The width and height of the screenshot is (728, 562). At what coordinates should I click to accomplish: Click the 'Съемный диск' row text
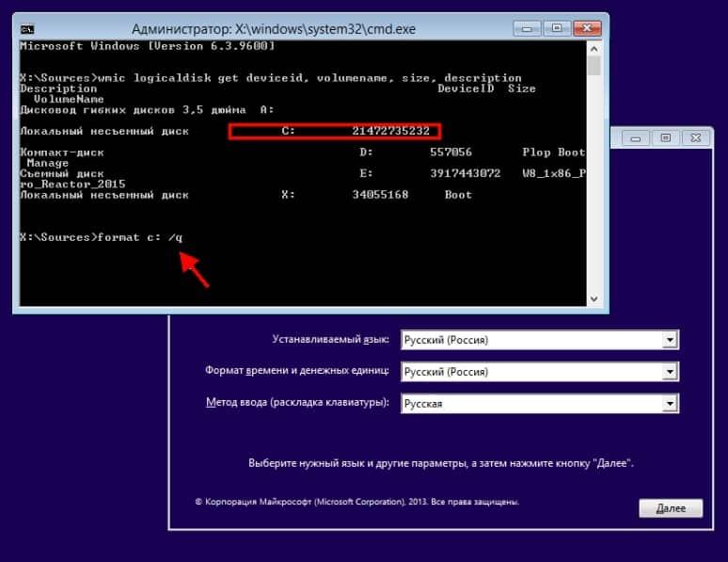[62, 174]
